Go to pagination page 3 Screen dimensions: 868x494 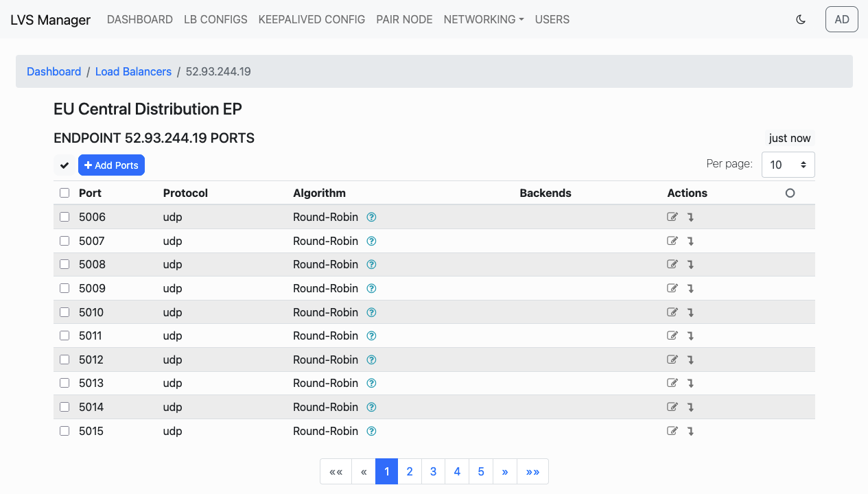point(433,471)
